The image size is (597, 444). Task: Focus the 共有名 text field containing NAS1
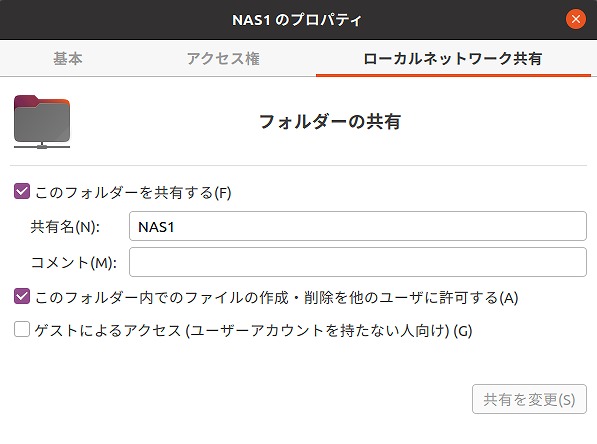tap(358, 226)
